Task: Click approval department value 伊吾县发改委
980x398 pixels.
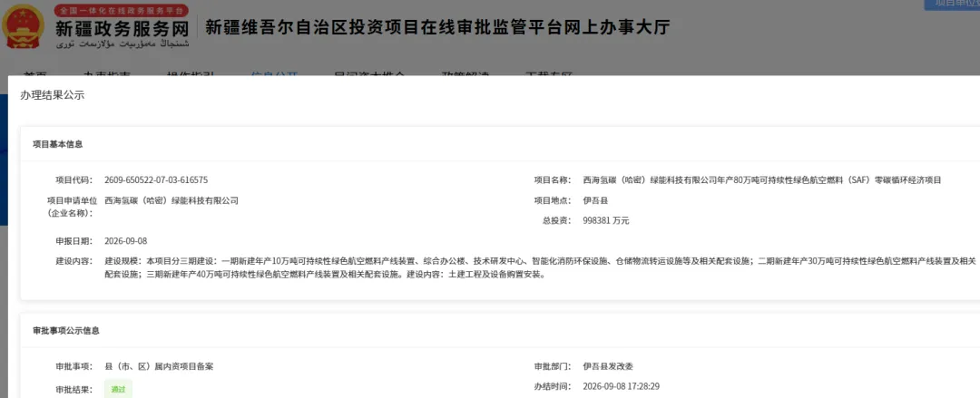Action: [607, 366]
